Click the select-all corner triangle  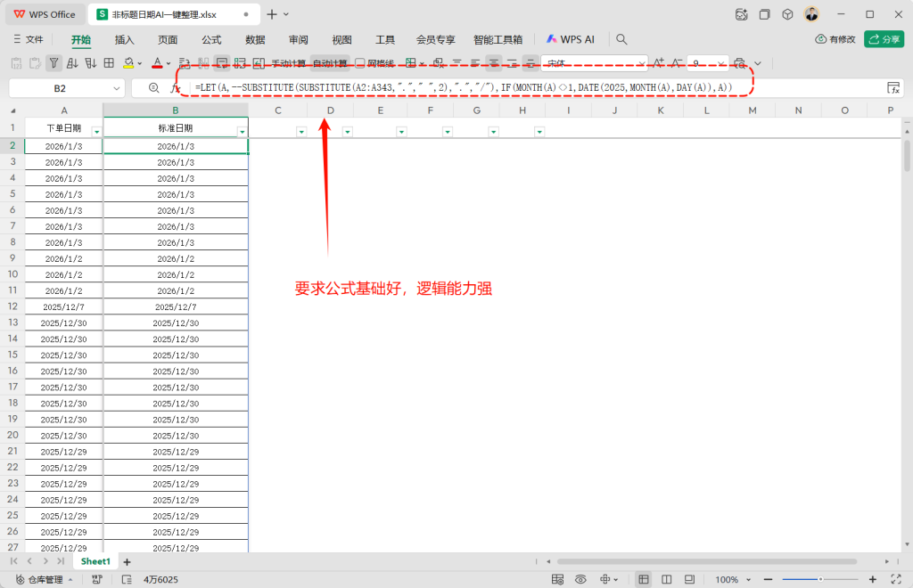tap(12, 110)
